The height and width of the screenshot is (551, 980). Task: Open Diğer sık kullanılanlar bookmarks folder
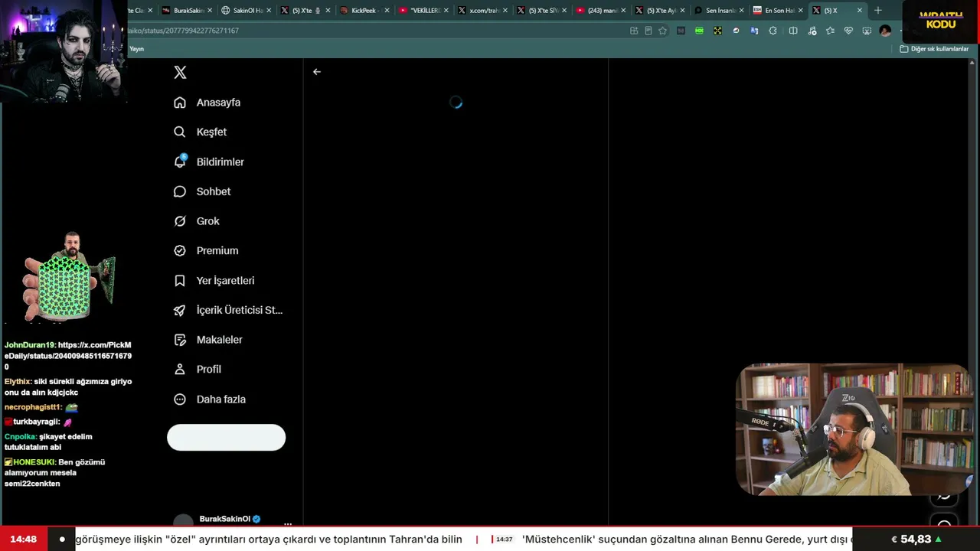coord(934,49)
